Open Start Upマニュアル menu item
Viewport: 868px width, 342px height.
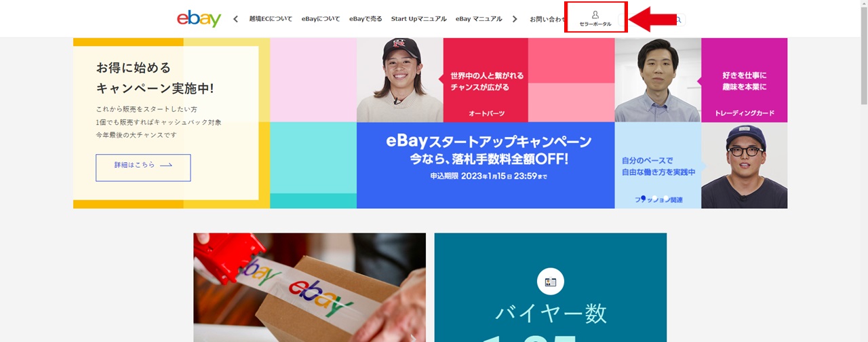point(418,19)
